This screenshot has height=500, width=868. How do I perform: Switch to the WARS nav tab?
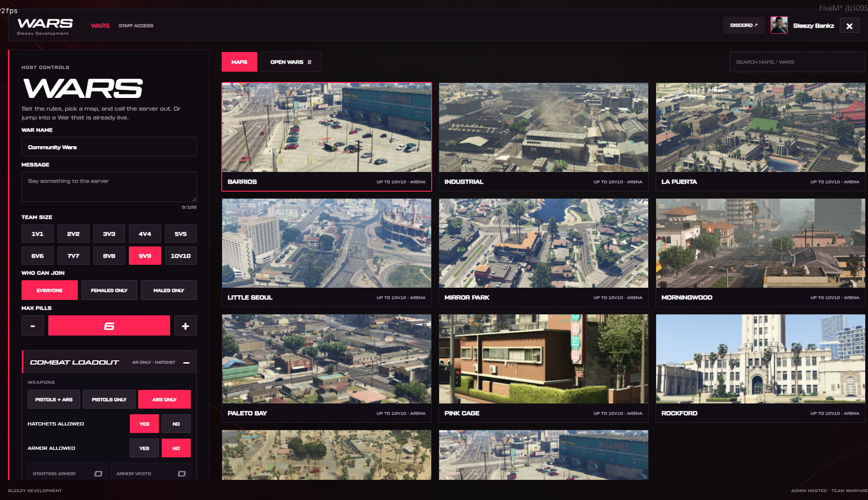tap(100, 26)
